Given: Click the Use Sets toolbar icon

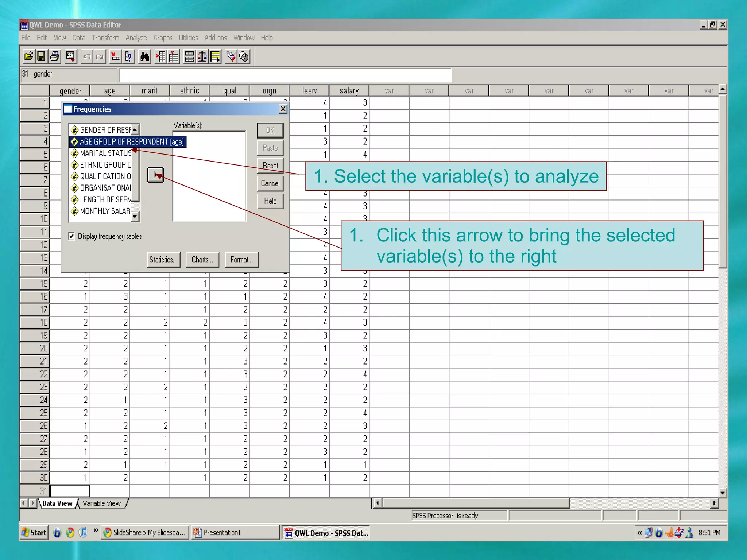Looking at the screenshot, I should tap(244, 57).
